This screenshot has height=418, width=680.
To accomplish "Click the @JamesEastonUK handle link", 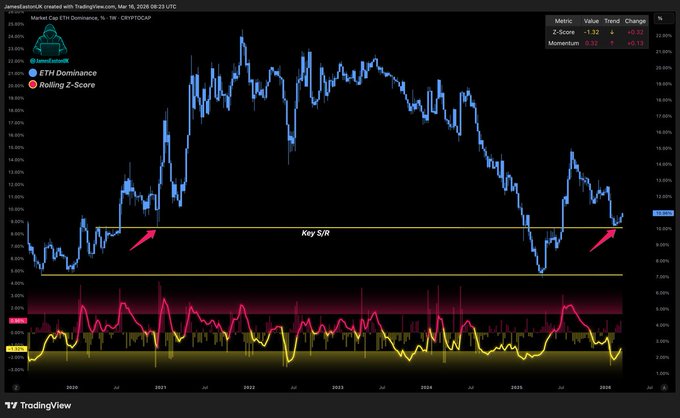I will (50, 61).
